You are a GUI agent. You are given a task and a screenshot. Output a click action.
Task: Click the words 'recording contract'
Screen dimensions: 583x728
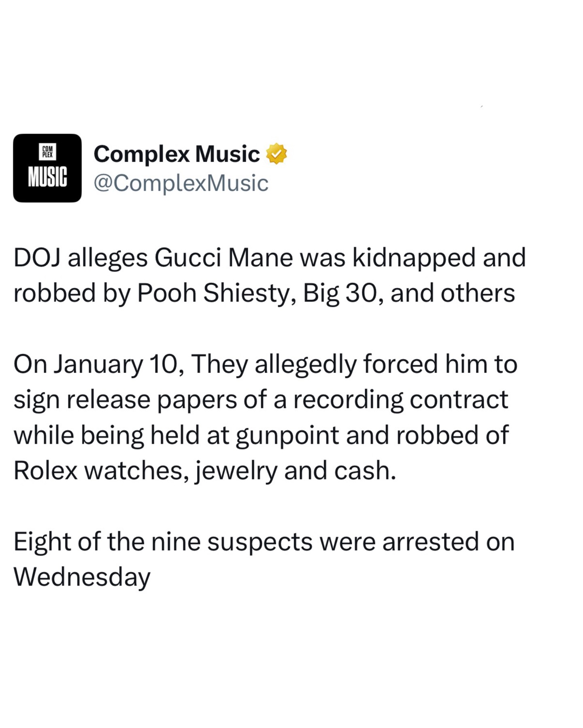400,400
